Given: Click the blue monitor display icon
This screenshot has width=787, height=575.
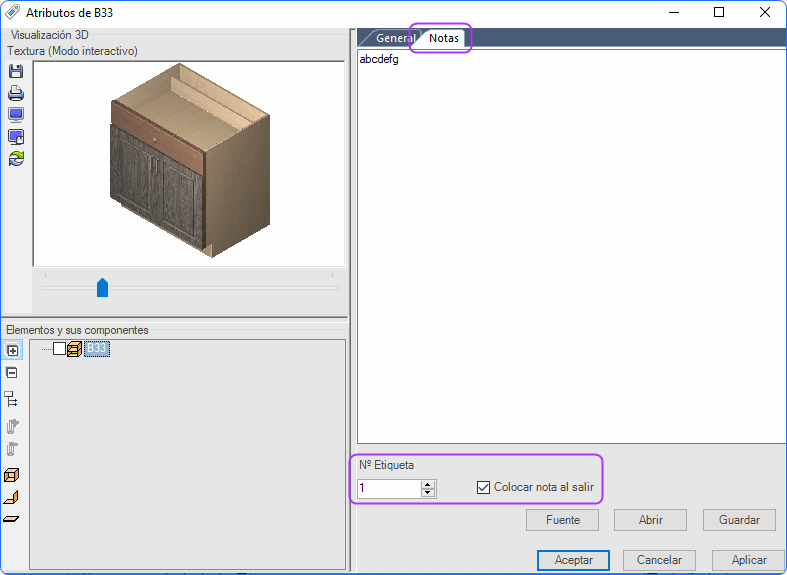Looking at the screenshot, I should tap(16, 115).
